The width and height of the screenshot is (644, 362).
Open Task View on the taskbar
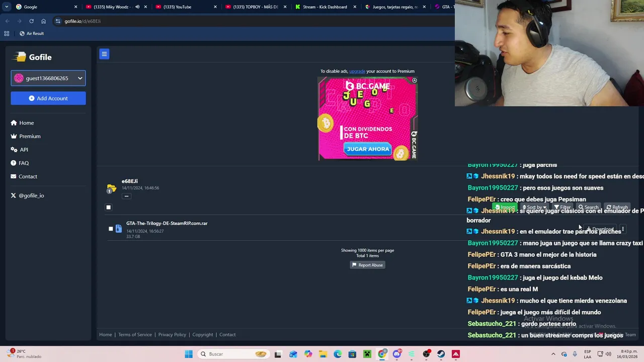pos(278,354)
